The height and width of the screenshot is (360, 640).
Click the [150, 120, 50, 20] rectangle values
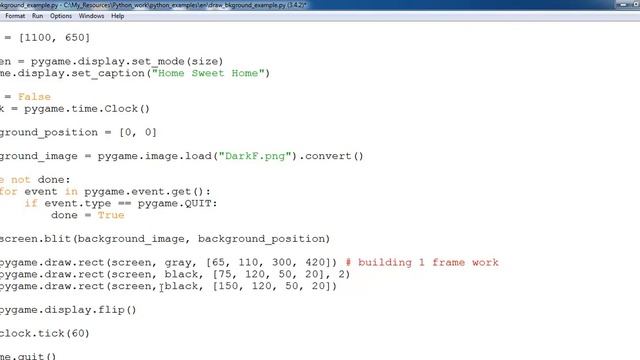(x=271, y=286)
